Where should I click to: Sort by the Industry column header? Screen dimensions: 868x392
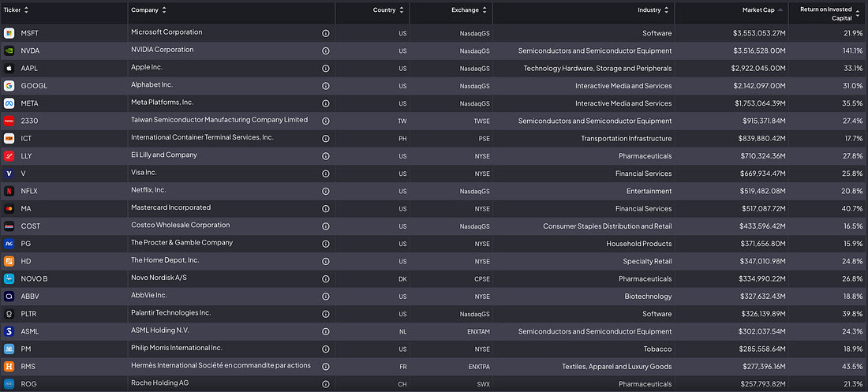[653, 10]
